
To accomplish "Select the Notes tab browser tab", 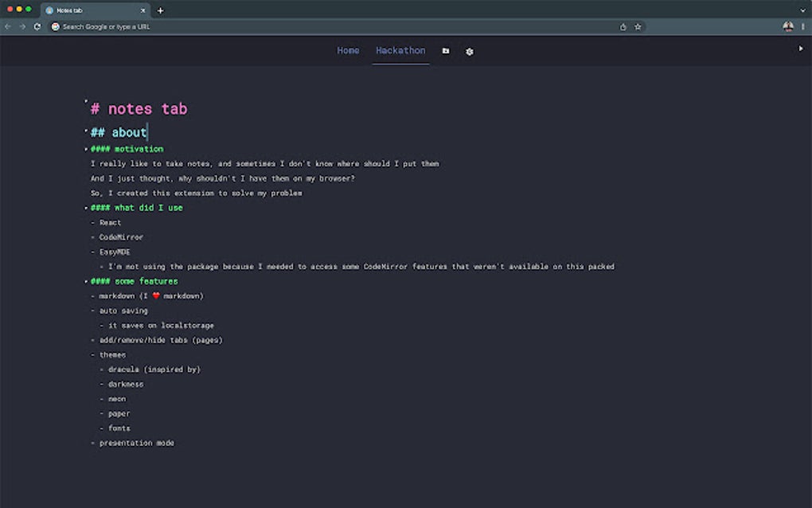I will click(88, 10).
